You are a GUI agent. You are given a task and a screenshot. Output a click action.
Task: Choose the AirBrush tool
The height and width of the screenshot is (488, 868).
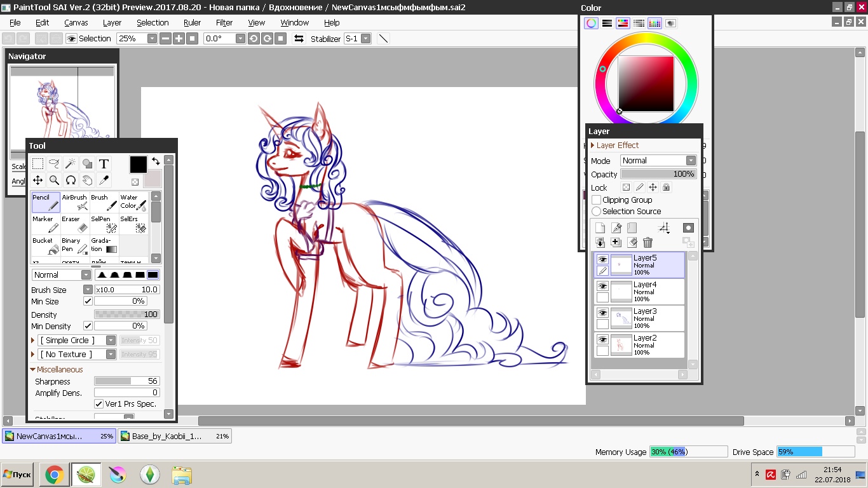[x=75, y=202]
